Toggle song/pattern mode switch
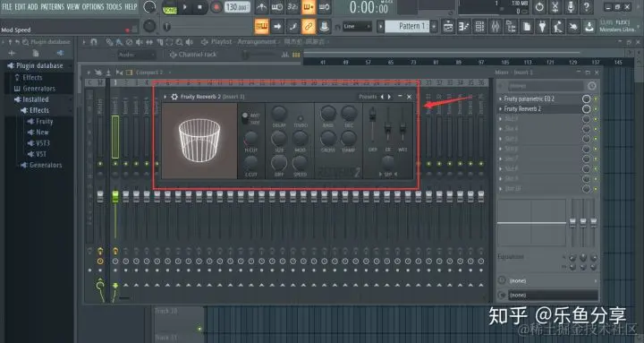 pos(169,7)
